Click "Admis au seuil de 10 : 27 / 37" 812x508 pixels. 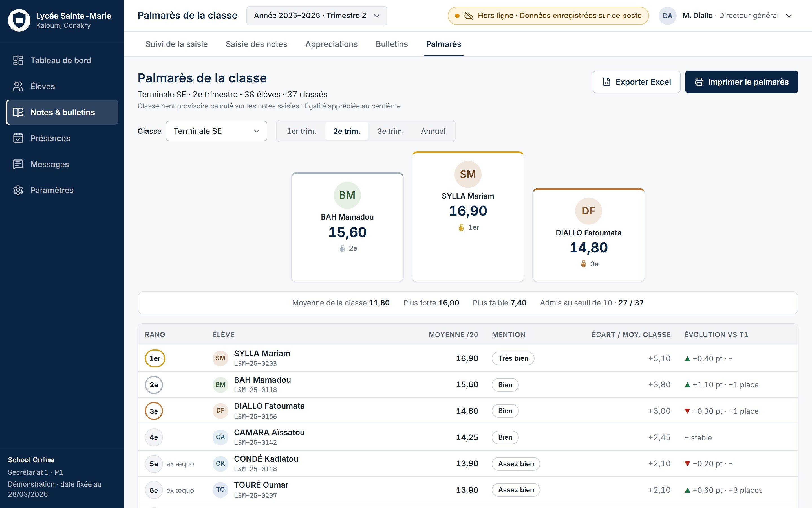[x=592, y=303]
